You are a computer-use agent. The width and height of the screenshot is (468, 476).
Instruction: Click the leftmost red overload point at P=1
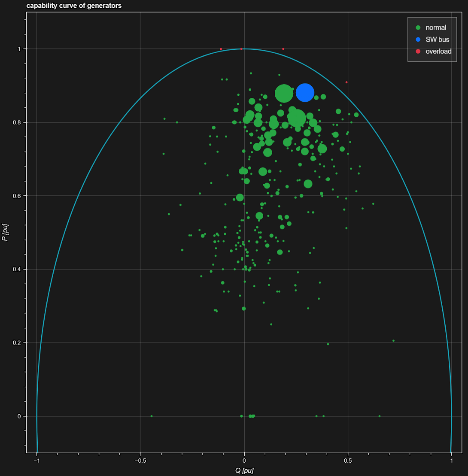pyautogui.click(x=221, y=49)
